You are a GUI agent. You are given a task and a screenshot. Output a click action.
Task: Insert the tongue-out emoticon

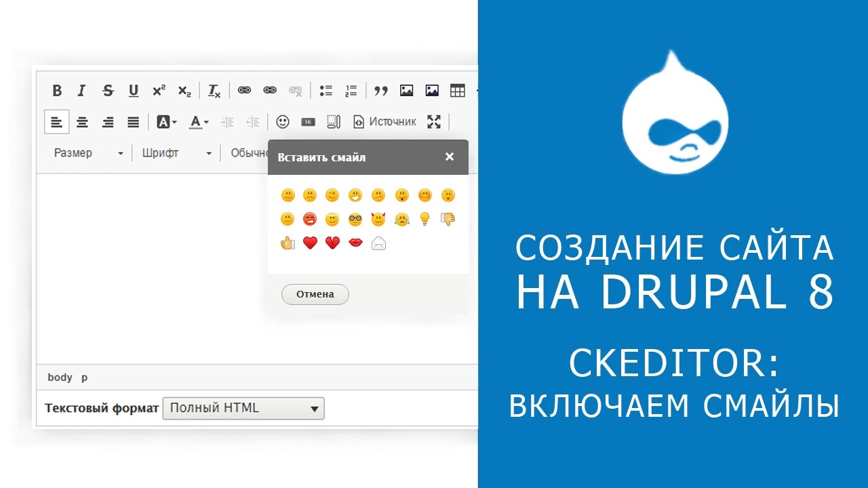point(401,196)
